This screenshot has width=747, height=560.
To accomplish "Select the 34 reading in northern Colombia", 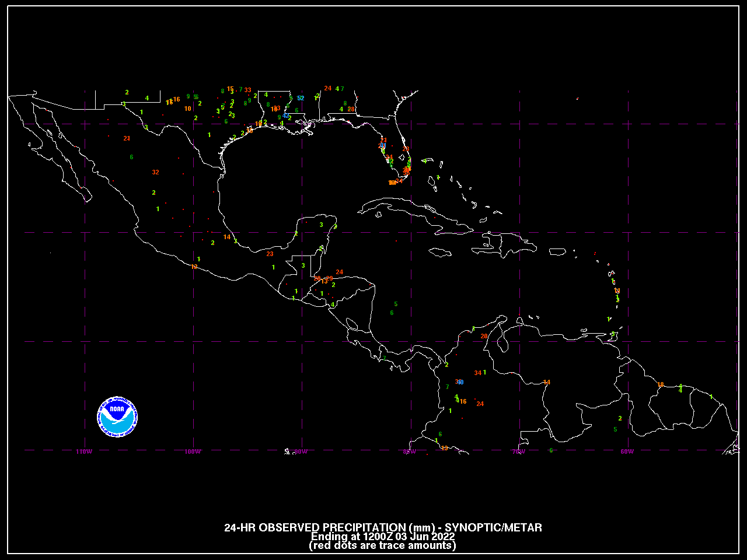I will point(478,373).
